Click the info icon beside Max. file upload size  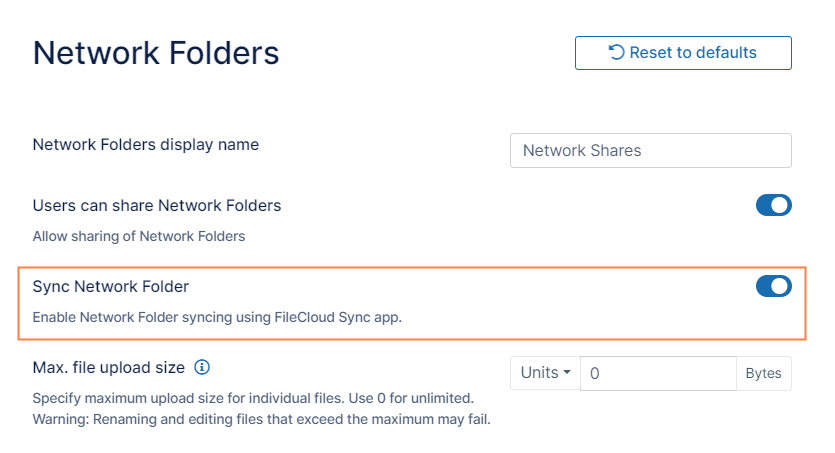tap(202, 367)
